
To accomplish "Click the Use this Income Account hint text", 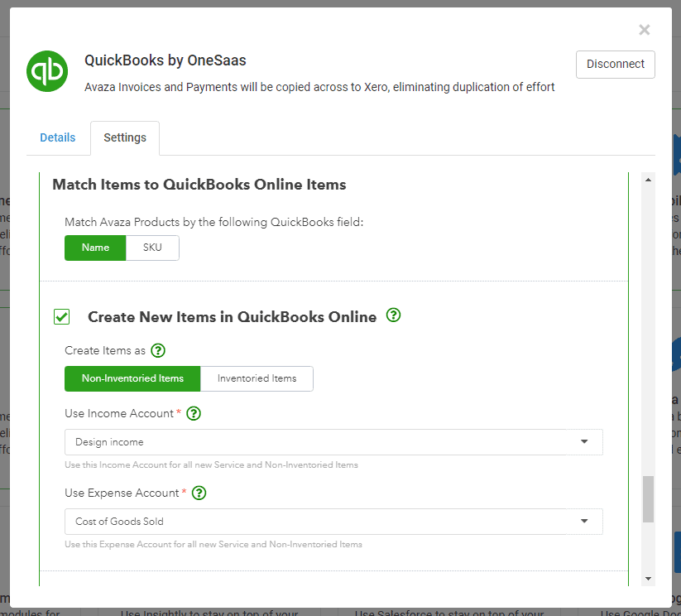I will 212,465.
